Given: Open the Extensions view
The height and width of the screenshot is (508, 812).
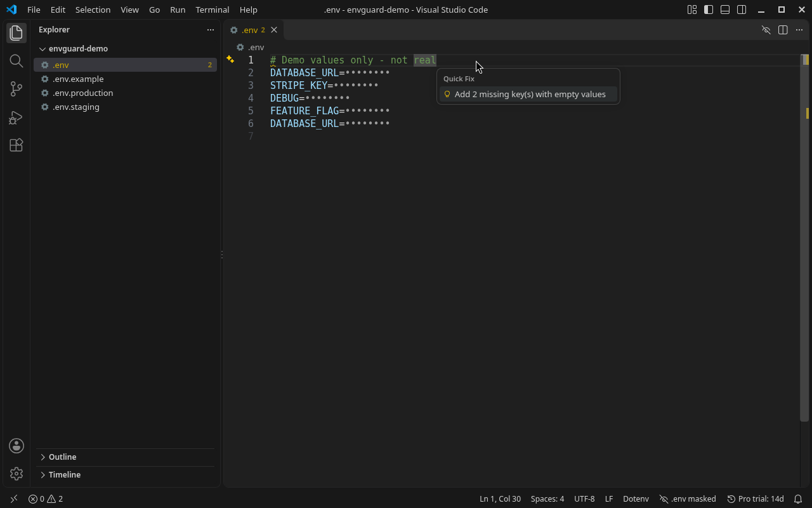Looking at the screenshot, I should pos(16,145).
